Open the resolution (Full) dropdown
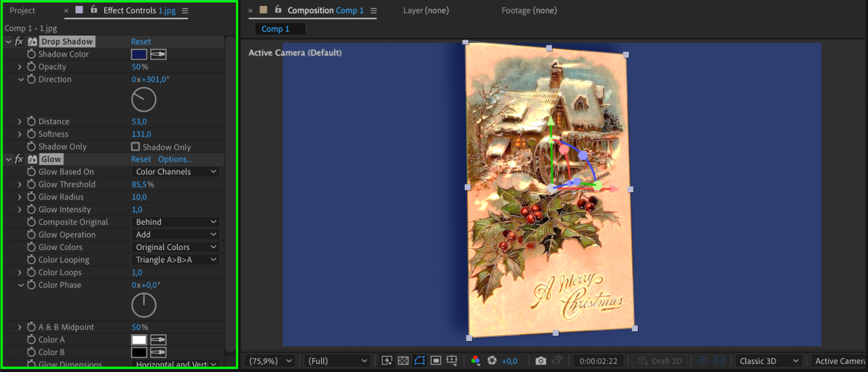 [338, 361]
